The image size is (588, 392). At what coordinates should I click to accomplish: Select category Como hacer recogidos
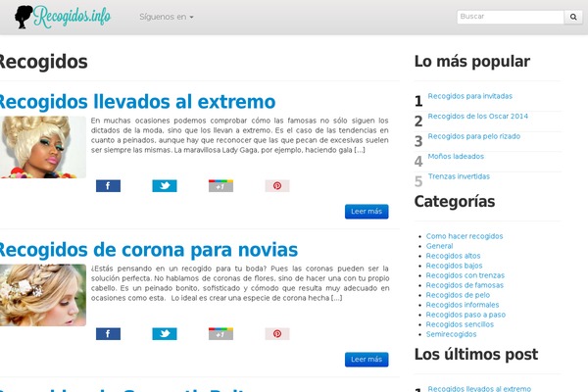(x=465, y=236)
